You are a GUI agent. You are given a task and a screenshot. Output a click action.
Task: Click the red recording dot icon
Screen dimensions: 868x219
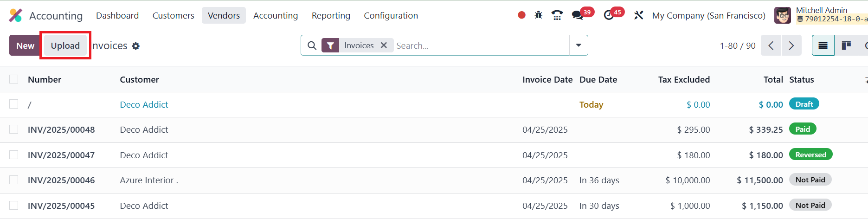[521, 15]
